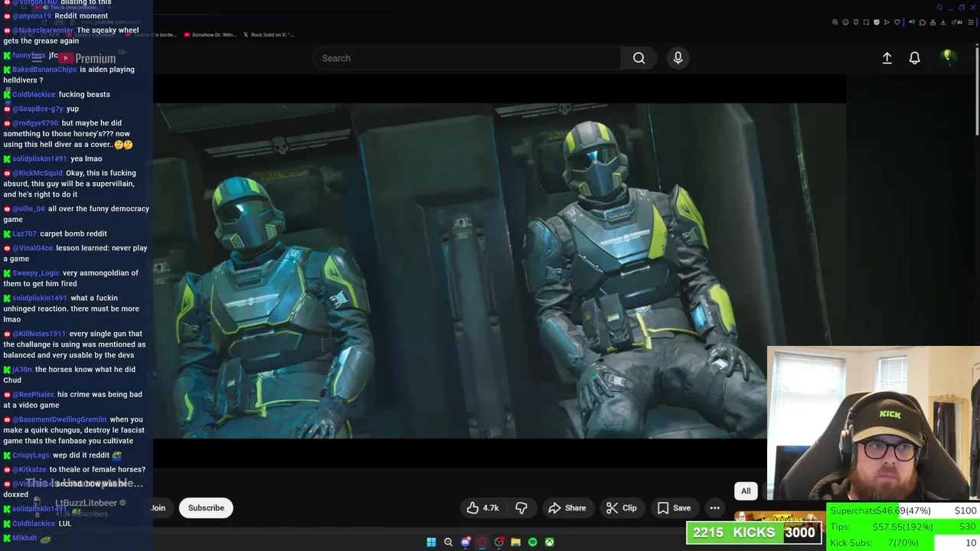Click the streamer webcam overlay

(873, 425)
